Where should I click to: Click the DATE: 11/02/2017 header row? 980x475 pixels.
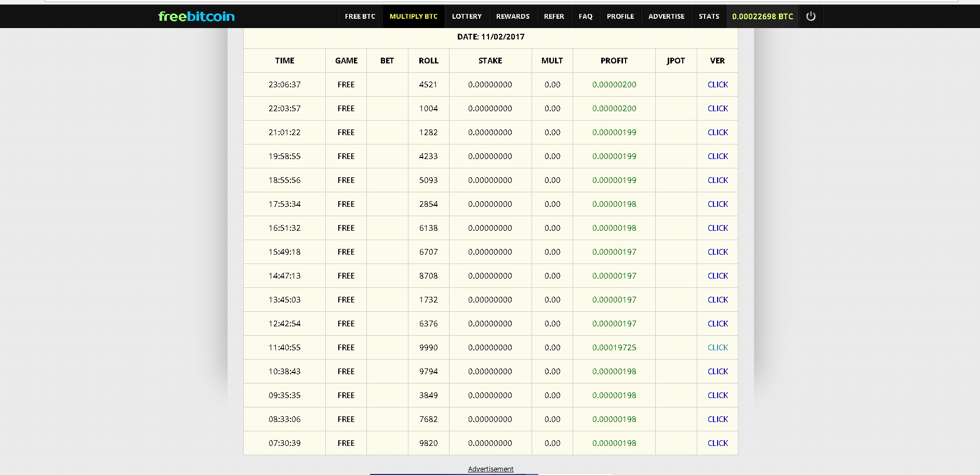click(x=491, y=37)
